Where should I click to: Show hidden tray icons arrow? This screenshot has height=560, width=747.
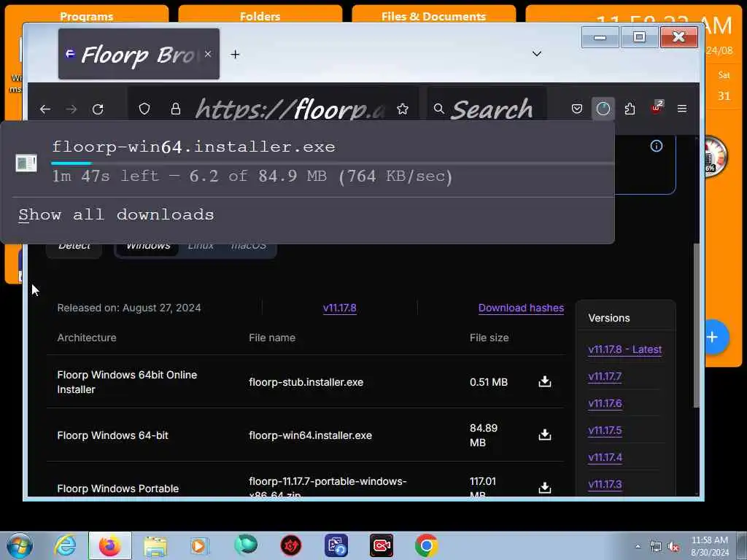pos(638,547)
